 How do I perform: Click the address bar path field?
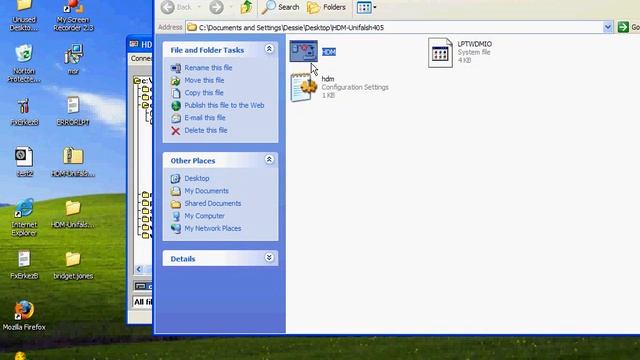[394, 27]
